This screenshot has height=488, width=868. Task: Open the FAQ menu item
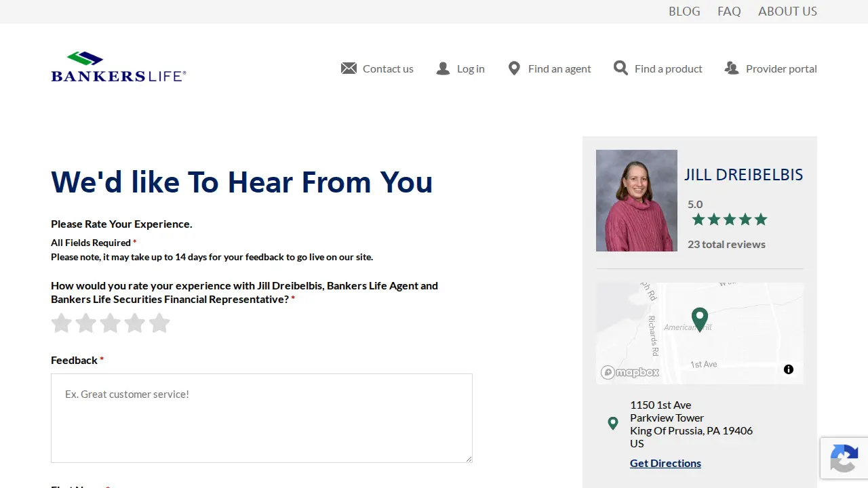(x=729, y=12)
